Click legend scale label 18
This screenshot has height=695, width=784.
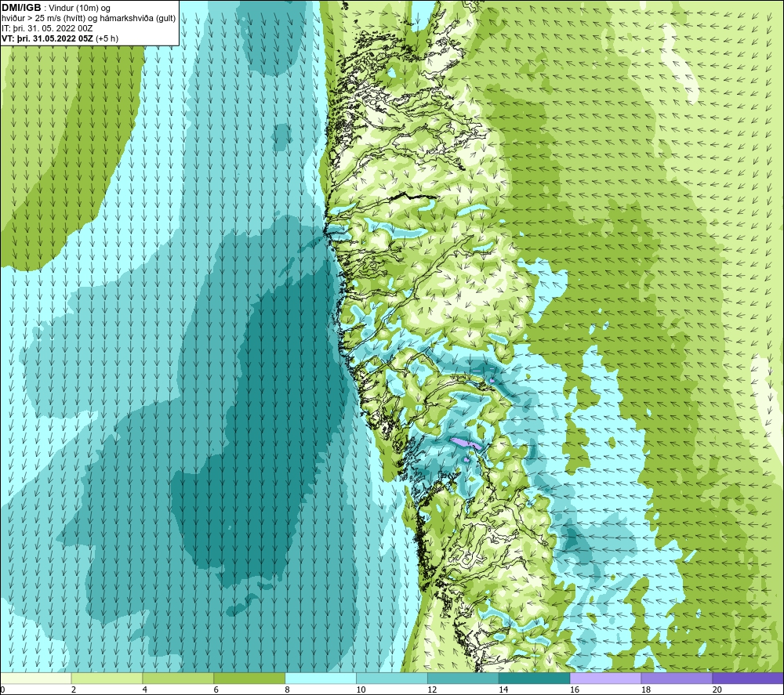tap(645, 690)
